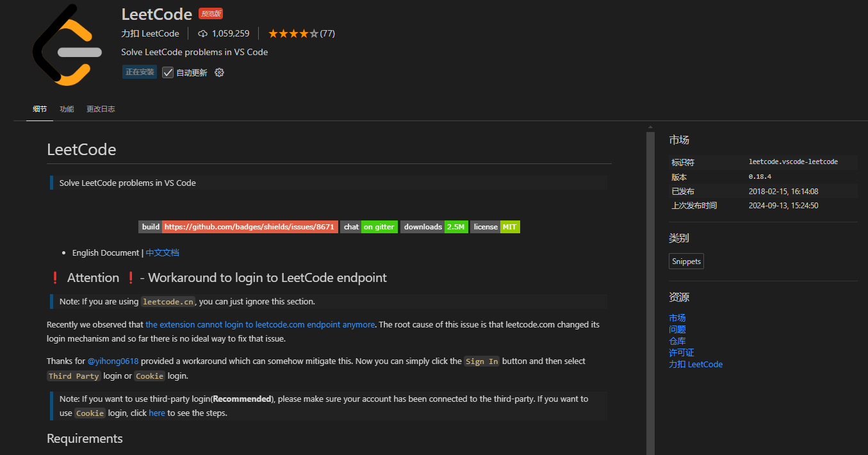Click the license MIT badge
Viewport: 868px width, 455px height.
[495, 227]
